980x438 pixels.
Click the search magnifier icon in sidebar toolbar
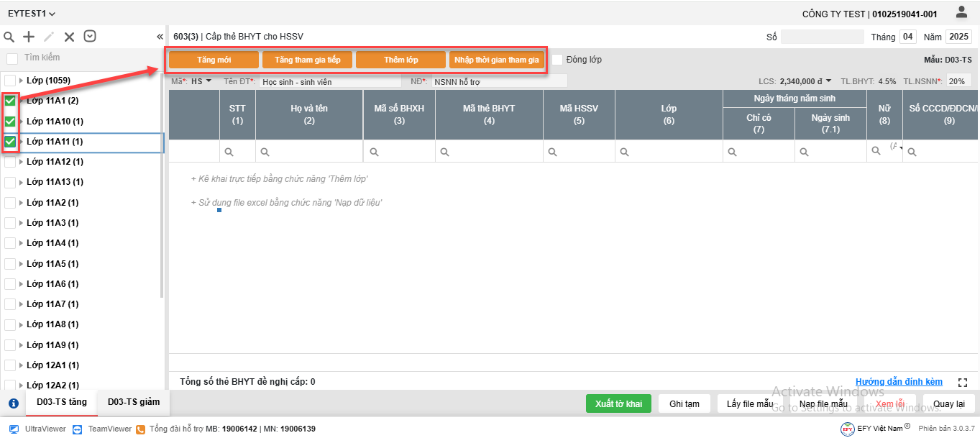pos(9,37)
